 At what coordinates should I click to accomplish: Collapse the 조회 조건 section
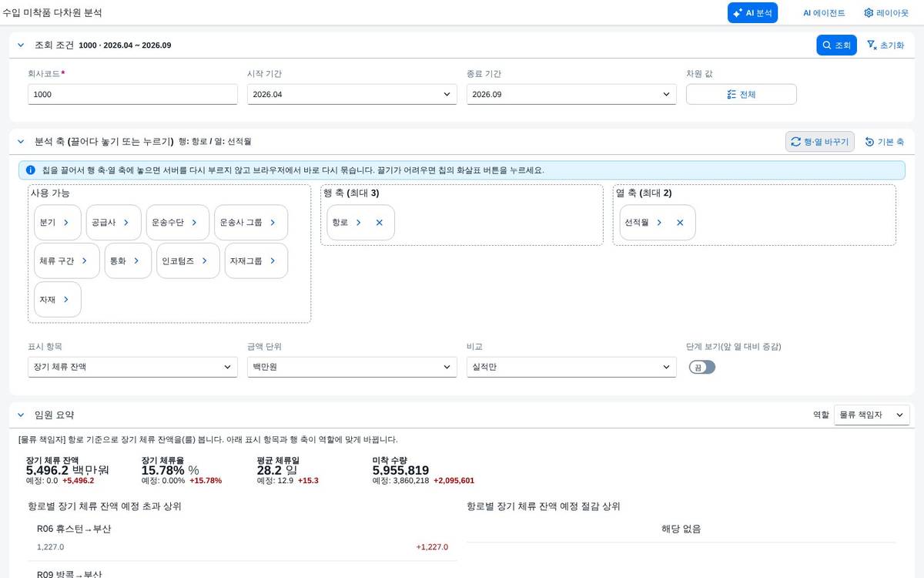coord(21,45)
